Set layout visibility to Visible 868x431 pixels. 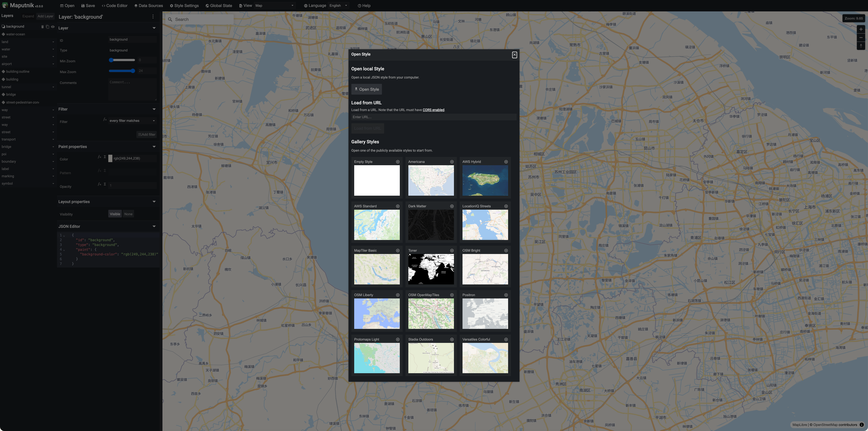115,214
